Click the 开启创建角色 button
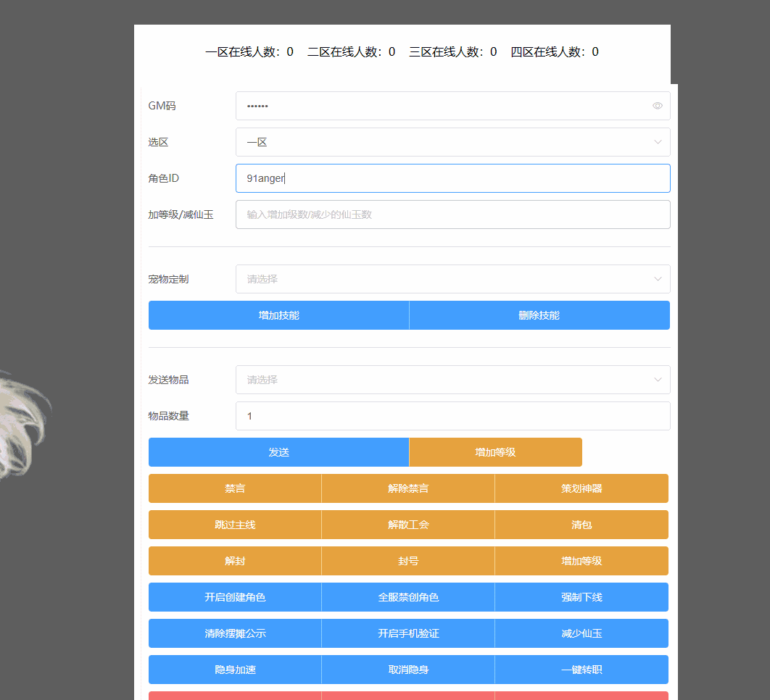 pos(234,596)
